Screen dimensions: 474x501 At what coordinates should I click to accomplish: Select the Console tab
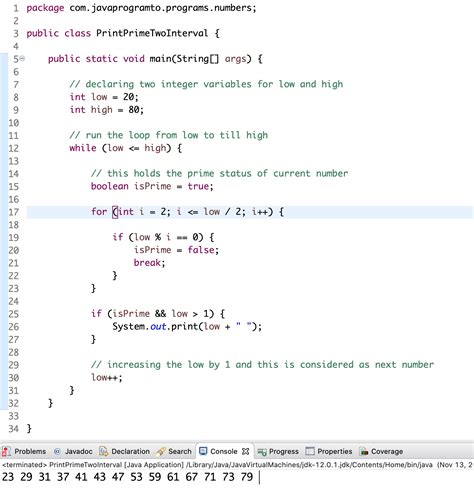224,451
